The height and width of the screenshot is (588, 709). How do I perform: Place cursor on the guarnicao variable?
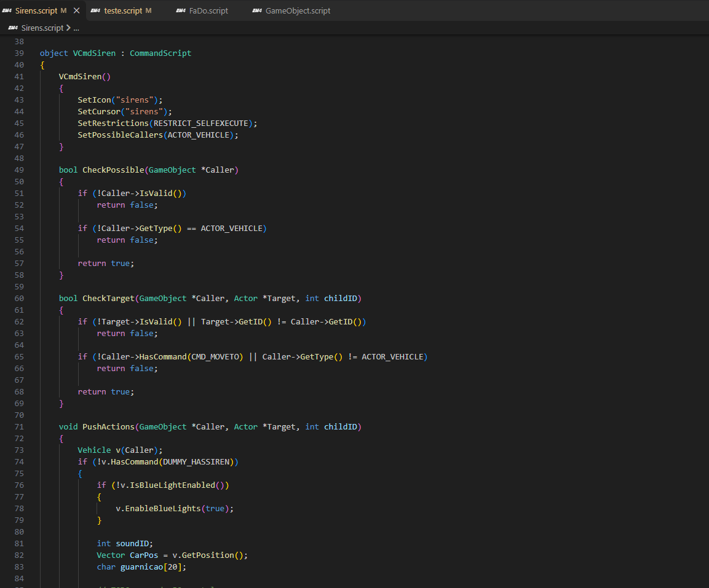tap(141, 566)
